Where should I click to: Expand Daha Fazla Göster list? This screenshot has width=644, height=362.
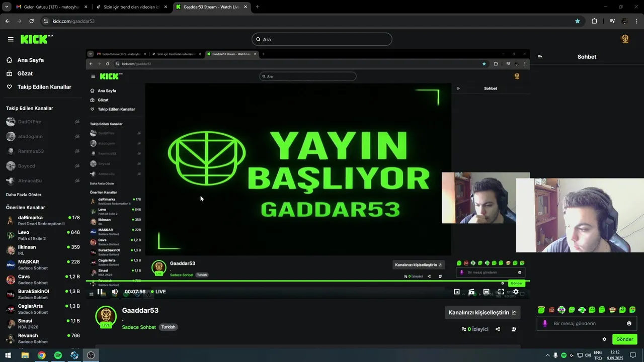(24, 195)
